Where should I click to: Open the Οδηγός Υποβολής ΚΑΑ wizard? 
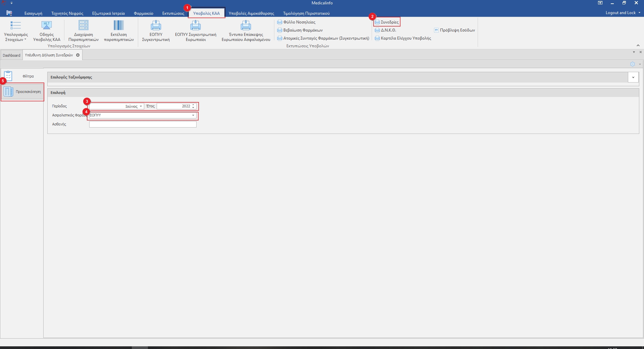46,26
